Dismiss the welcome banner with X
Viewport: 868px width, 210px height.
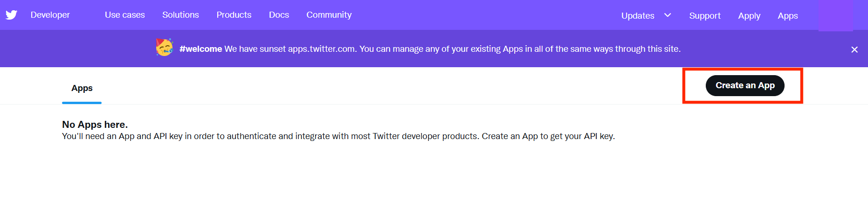854,49
